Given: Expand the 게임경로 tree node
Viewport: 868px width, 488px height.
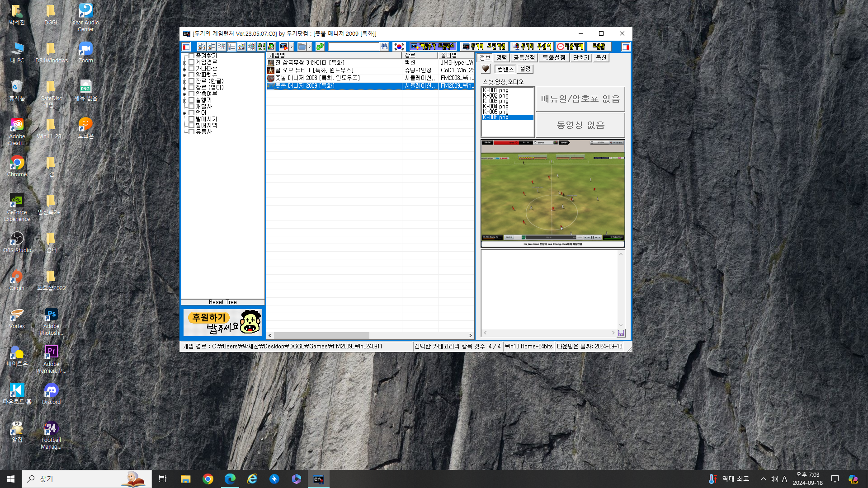Looking at the screenshot, I should coord(184,63).
